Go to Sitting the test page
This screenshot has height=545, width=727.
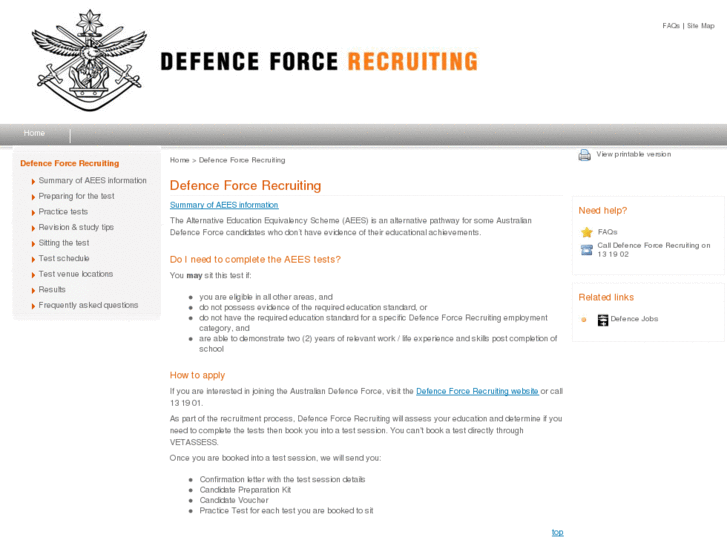(64, 243)
